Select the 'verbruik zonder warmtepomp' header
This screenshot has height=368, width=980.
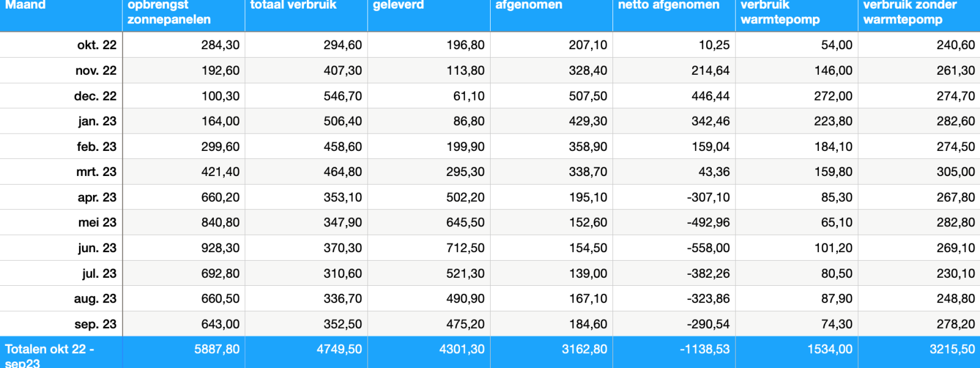coord(910,12)
